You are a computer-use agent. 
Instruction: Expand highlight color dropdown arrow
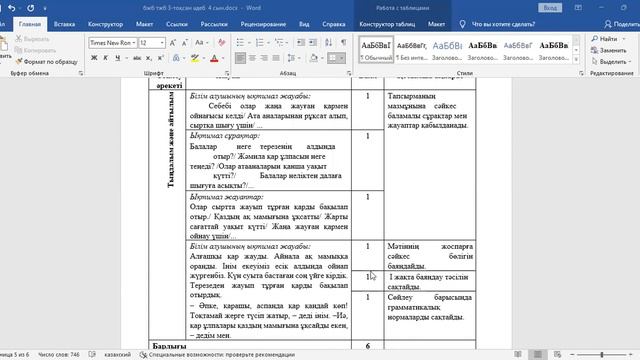[x=204, y=58]
